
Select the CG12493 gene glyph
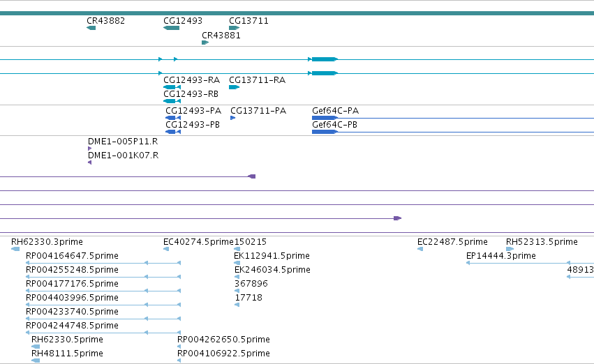[171, 28]
